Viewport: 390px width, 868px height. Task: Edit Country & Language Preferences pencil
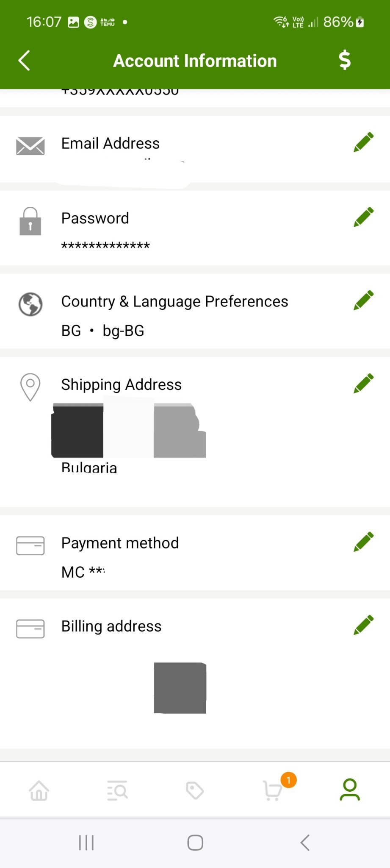click(x=363, y=300)
